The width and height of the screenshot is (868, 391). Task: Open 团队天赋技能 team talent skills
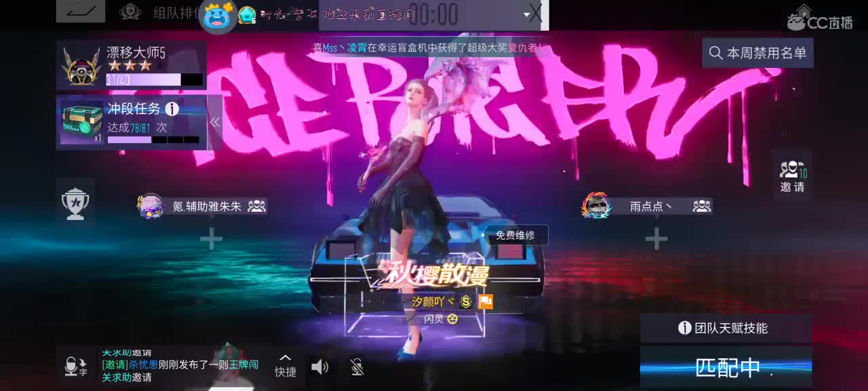click(726, 328)
